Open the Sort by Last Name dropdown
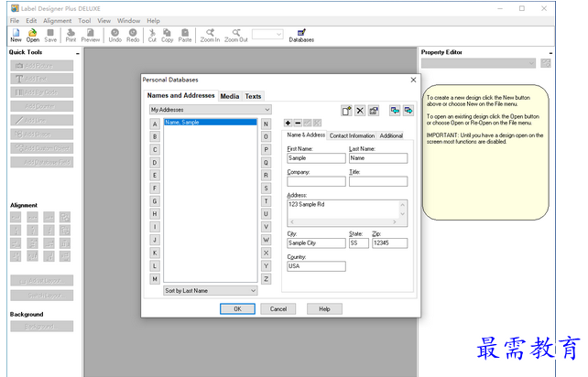Image resolution: width=588 pixels, height=377 pixels. click(x=211, y=290)
